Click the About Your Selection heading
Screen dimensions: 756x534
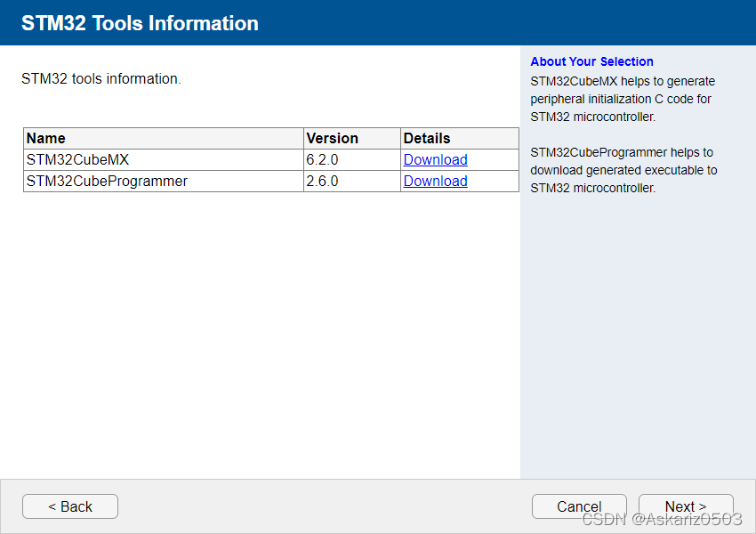591,61
